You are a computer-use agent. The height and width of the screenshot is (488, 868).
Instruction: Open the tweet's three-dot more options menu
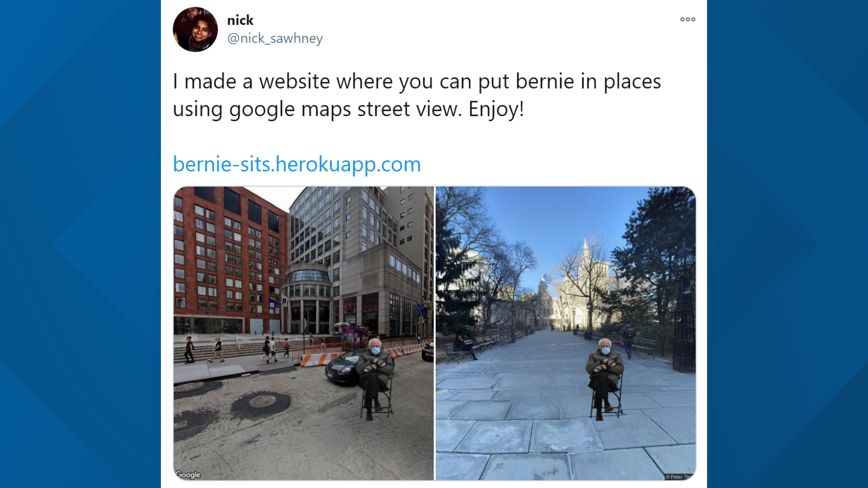tap(688, 19)
